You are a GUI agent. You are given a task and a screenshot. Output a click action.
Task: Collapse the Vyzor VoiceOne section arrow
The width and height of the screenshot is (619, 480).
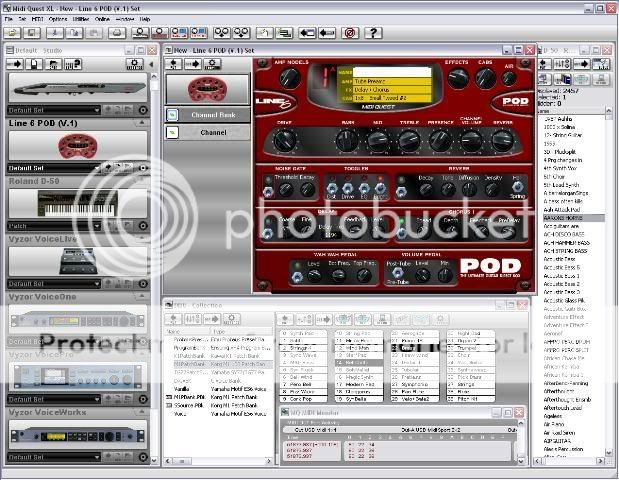pos(141,296)
